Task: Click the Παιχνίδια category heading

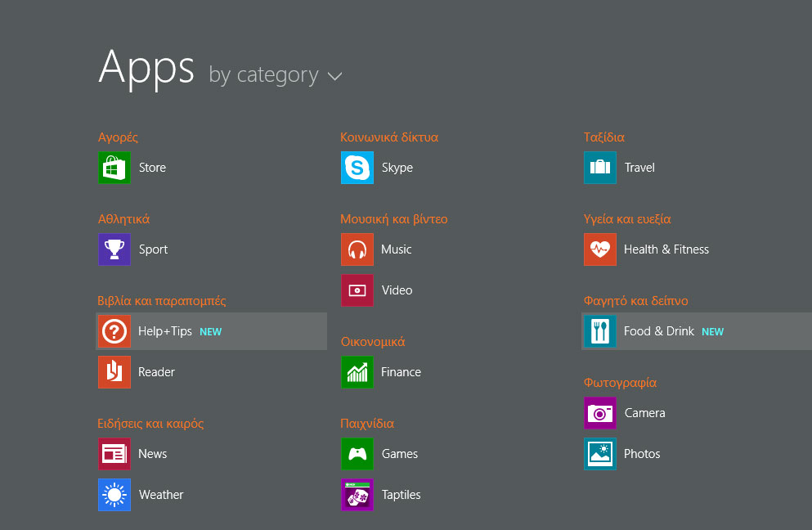Action: (367, 424)
